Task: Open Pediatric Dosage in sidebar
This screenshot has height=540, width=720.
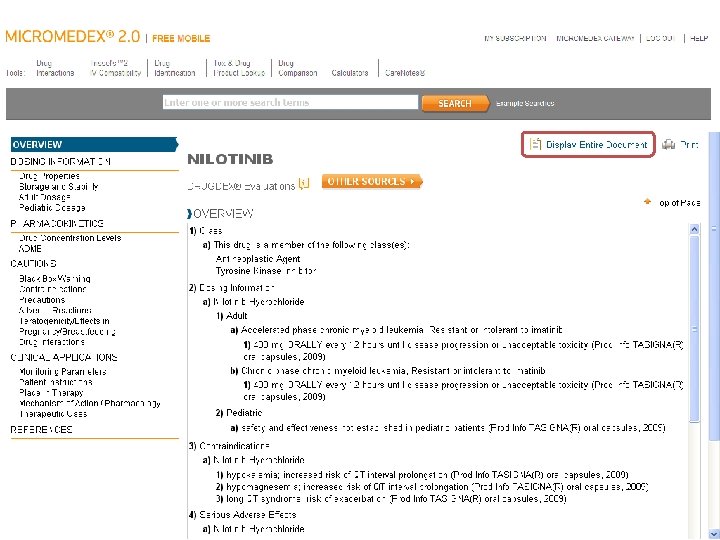Action: (52, 208)
